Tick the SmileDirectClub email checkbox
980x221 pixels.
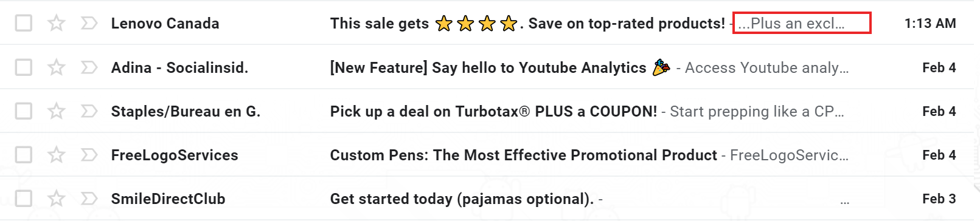[x=24, y=199]
